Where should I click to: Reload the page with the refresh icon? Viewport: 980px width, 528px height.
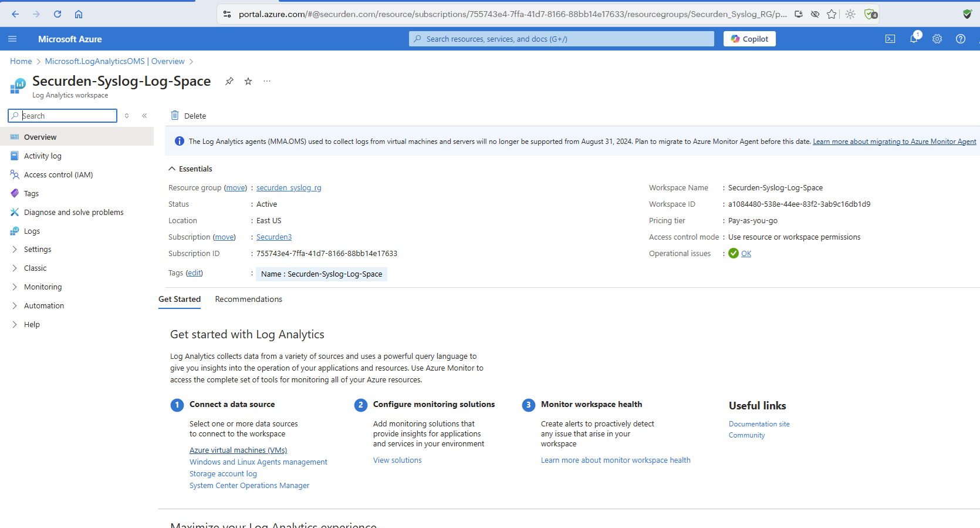tap(58, 14)
